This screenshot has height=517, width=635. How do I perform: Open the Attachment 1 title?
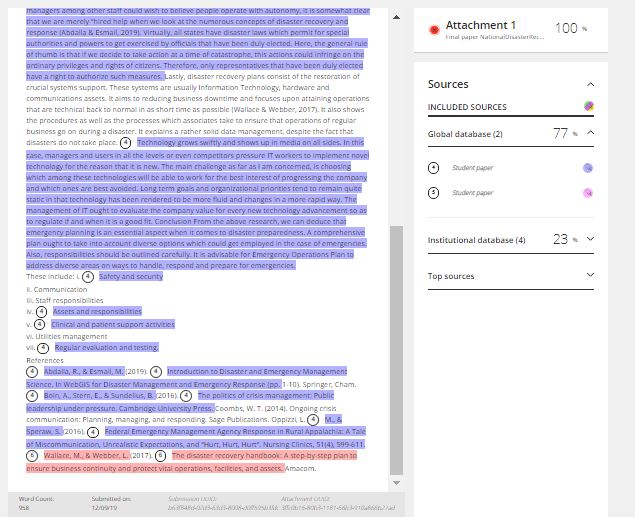pyautogui.click(x=481, y=25)
